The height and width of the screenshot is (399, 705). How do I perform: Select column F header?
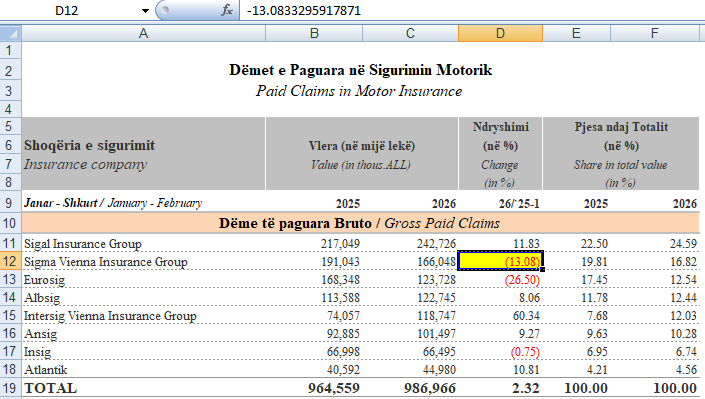(x=655, y=33)
